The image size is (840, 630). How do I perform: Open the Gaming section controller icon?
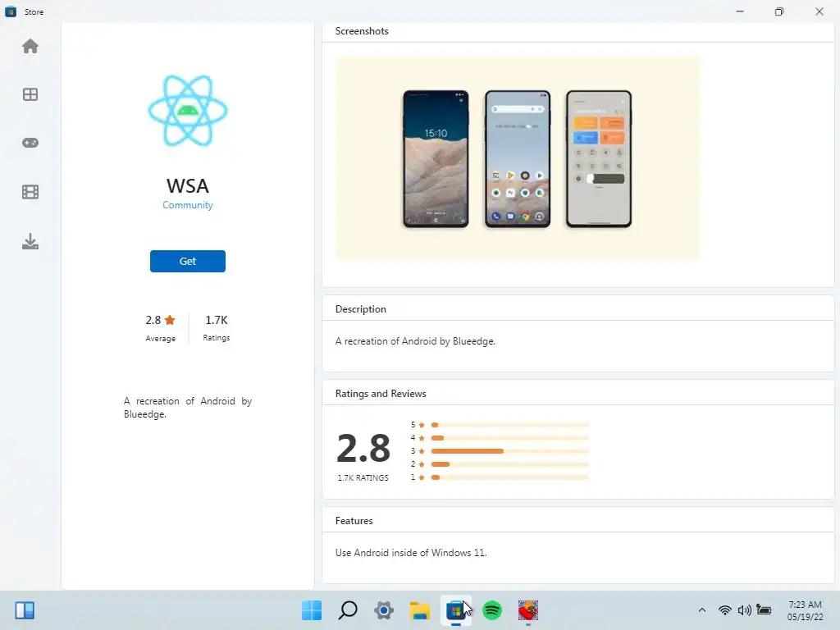point(30,143)
